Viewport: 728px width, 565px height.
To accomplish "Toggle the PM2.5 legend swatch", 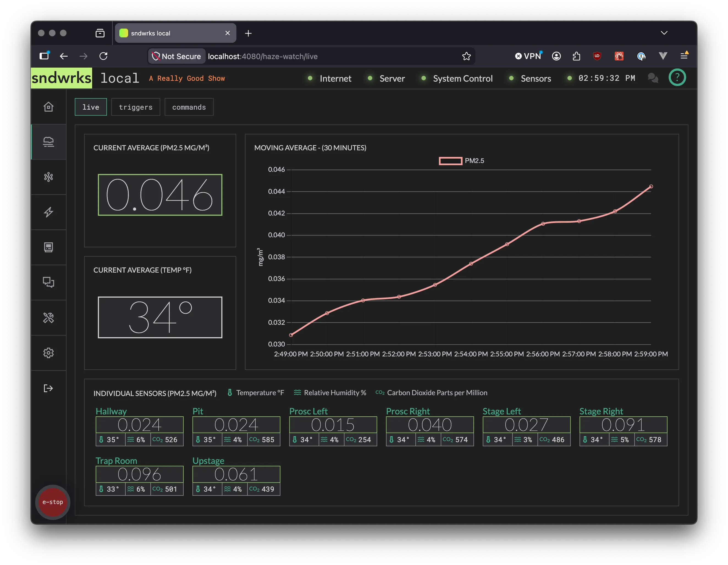I will pos(450,161).
